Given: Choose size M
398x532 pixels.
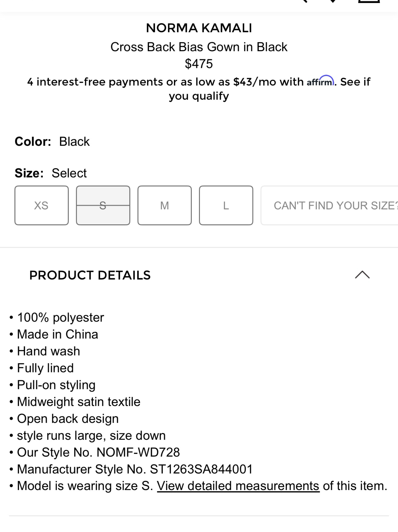Looking at the screenshot, I should click(164, 205).
